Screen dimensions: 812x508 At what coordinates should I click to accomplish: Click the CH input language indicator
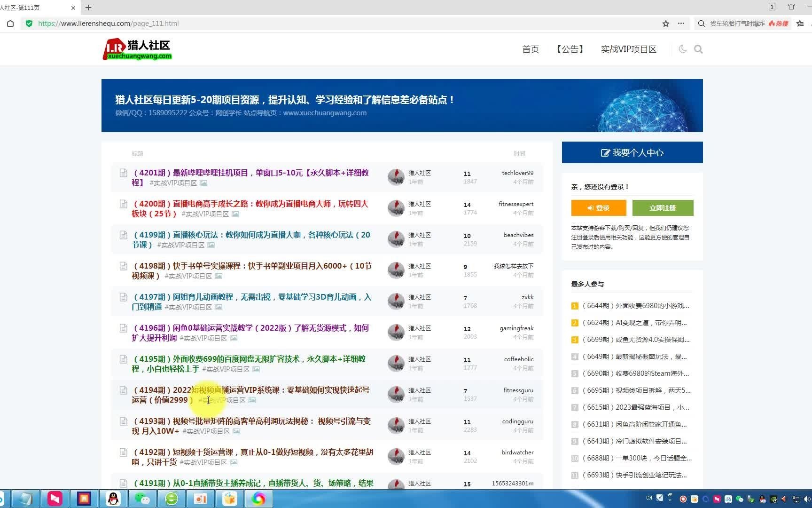[x=649, y=498]
